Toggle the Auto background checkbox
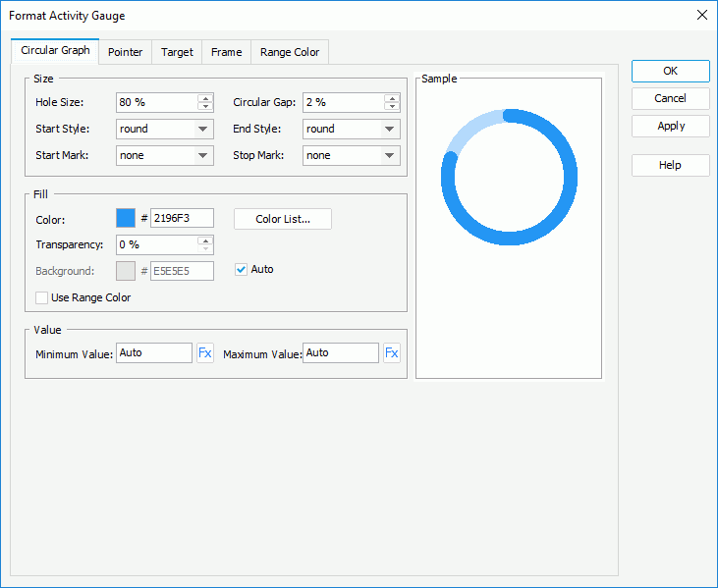The width and height of the screenshot is (718, 588). click(242, 270)
